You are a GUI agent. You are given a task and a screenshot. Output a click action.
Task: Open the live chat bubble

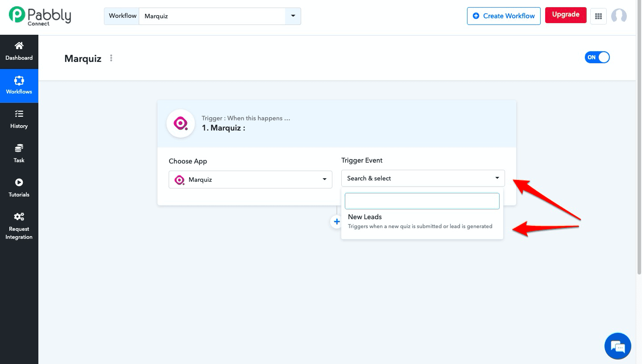618,346
